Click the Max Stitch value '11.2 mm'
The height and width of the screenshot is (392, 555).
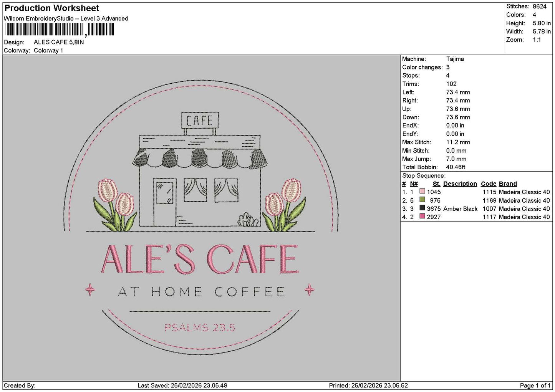click(458, 142)
